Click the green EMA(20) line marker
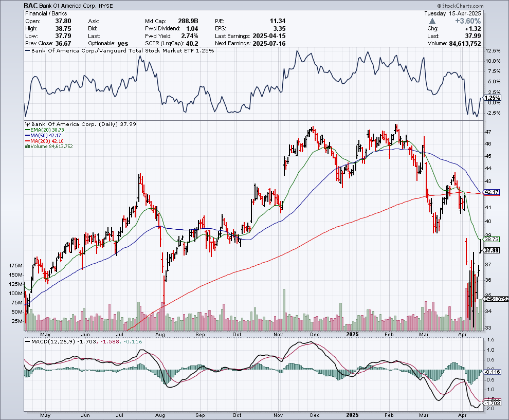 (27, 130)
